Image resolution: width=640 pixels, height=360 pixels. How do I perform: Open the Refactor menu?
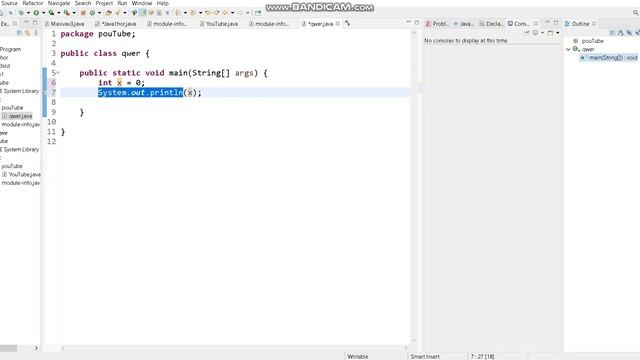(33, 3)
